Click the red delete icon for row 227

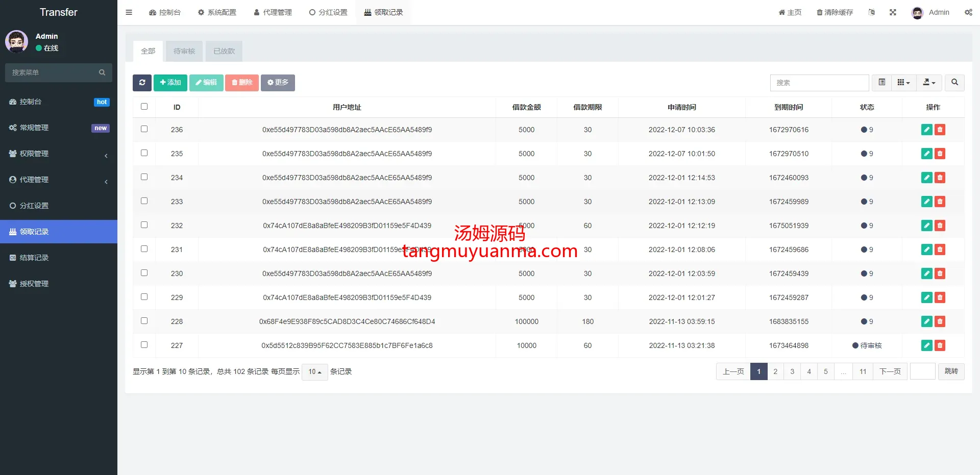[940, 345]
